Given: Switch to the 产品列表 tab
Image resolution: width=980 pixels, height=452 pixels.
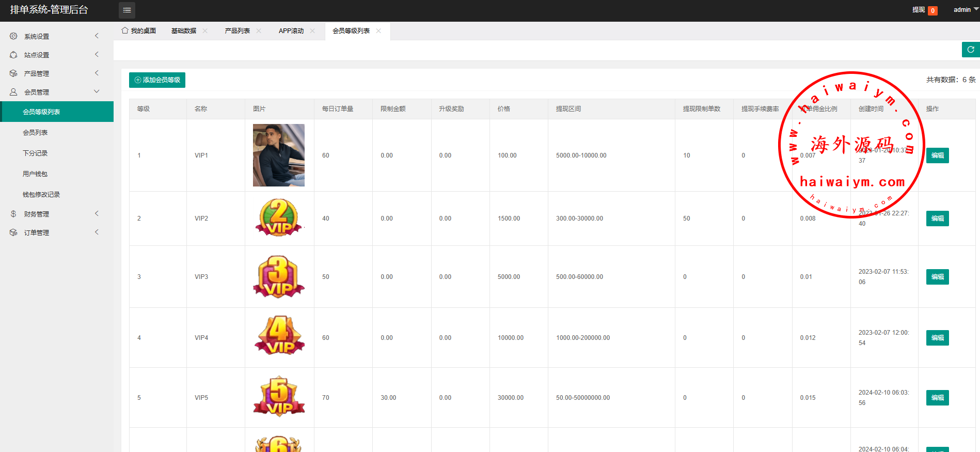Looking at the screenshot, I should click(237, 31).
